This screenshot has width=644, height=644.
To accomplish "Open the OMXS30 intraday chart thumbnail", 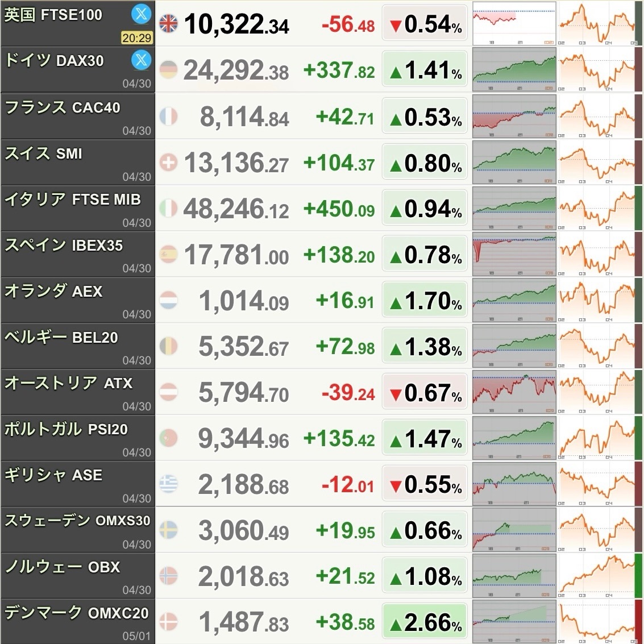I will tap(514, 530).
